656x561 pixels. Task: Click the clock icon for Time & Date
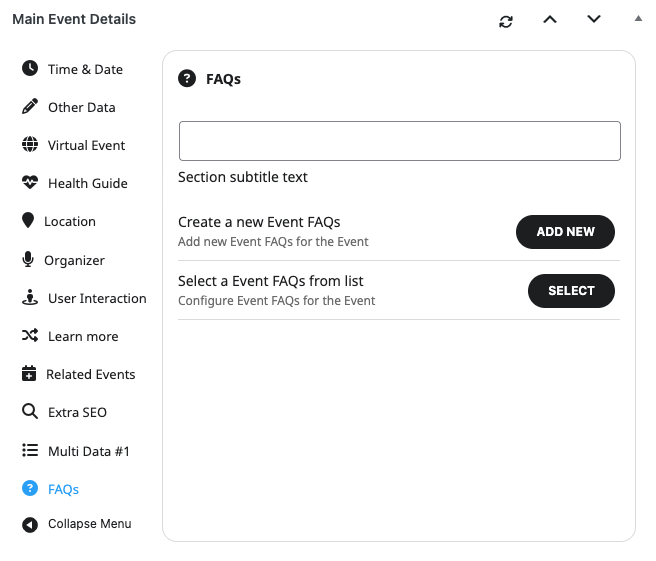coord(30,69)
